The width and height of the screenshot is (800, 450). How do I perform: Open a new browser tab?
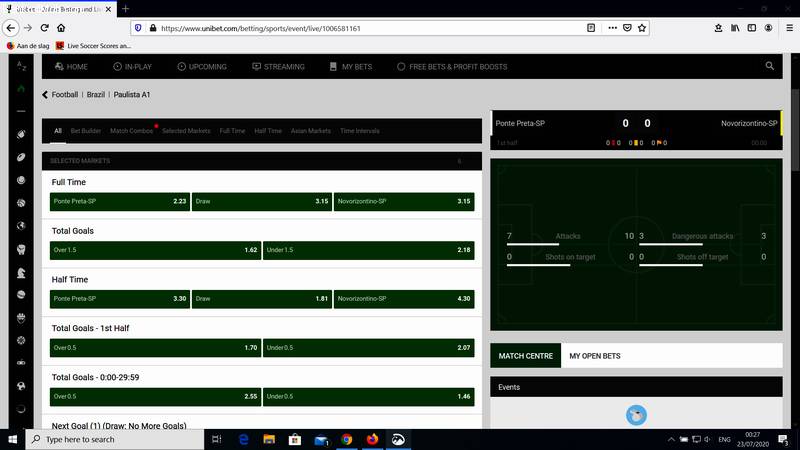(x=126, y=9)
